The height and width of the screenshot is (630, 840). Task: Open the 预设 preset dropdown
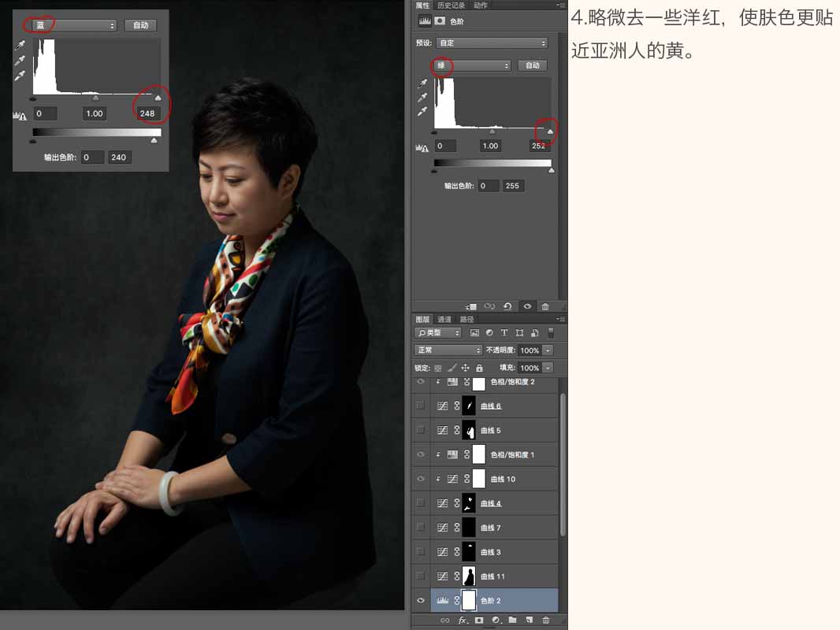point(492,43)
